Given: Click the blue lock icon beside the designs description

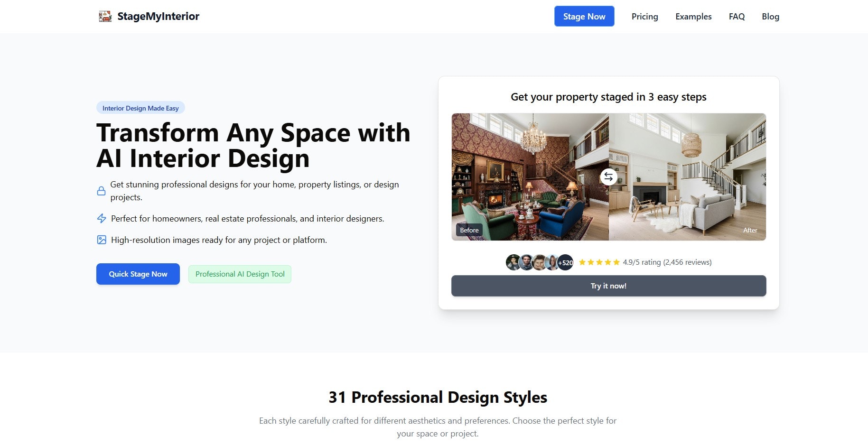Looking at the screenshot, I should point(101,190).
